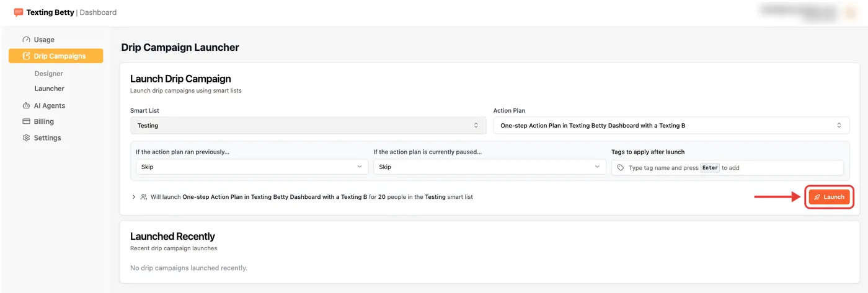Click the 'Smart List' label
This screenshot has width=868, height=293.
(x=144, y=110)
